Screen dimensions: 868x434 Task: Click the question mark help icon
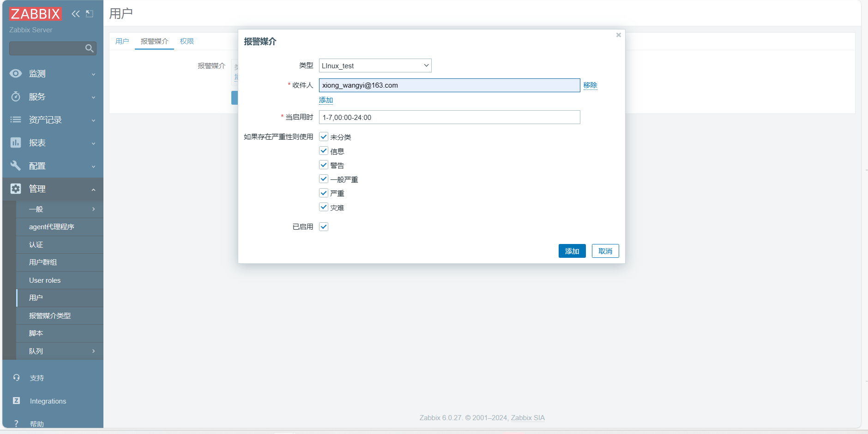click(x=17, y=423)
